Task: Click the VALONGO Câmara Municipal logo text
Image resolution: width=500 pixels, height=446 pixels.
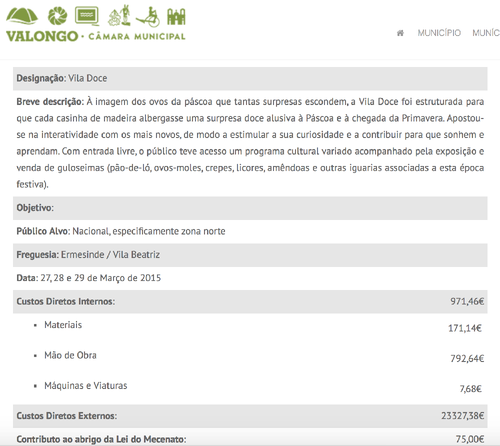Action: pyautogui.click(x=96, y=36)
